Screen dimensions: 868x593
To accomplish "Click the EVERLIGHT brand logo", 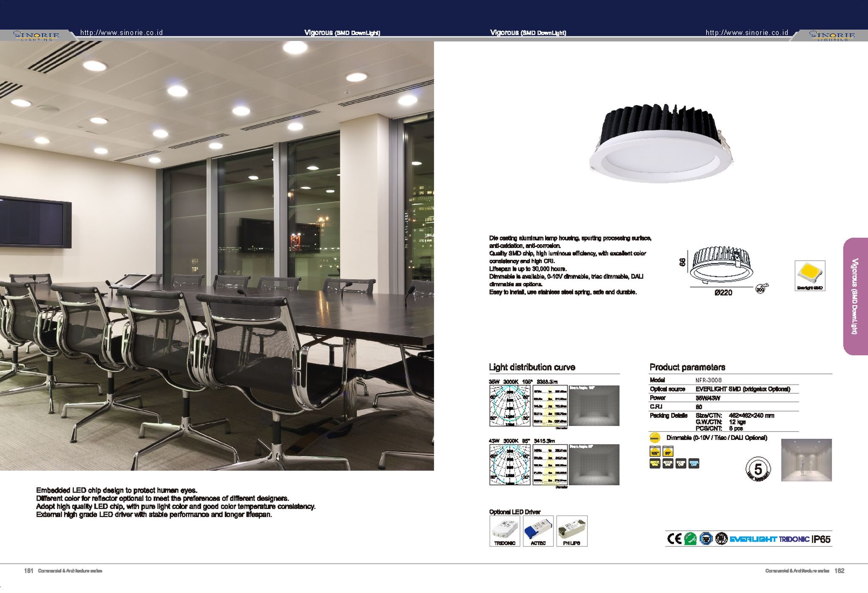I will click(x=753, y=539).
